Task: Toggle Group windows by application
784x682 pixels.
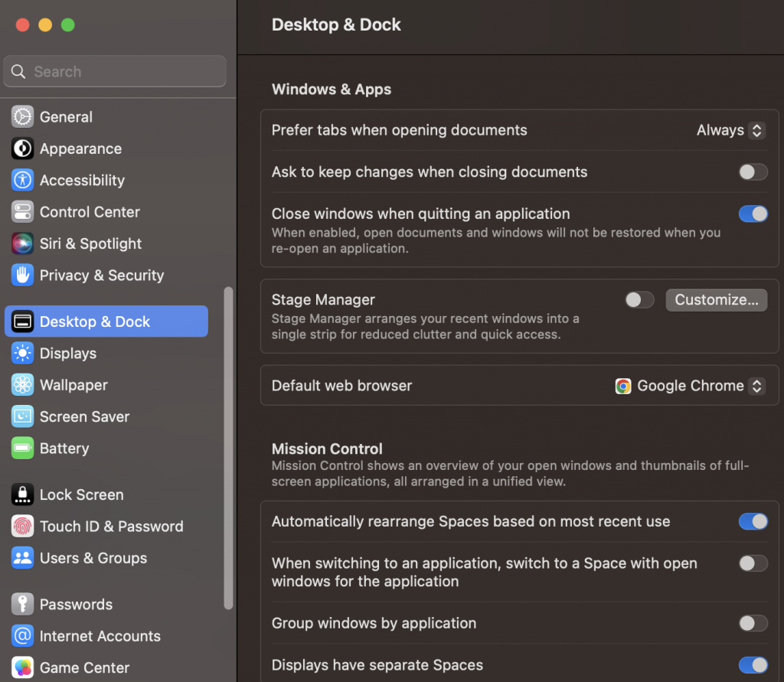Action: [753, 623]
